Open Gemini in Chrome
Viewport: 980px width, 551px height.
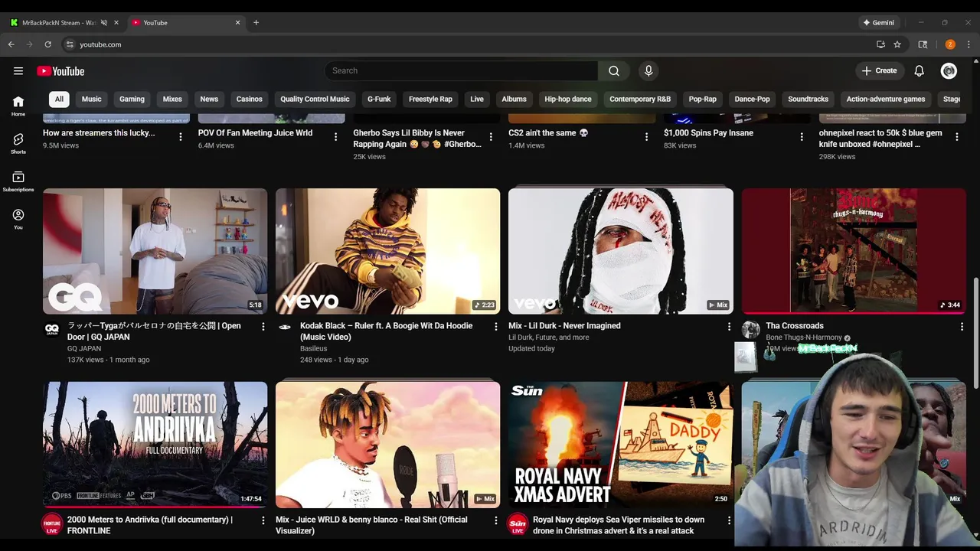877,22
